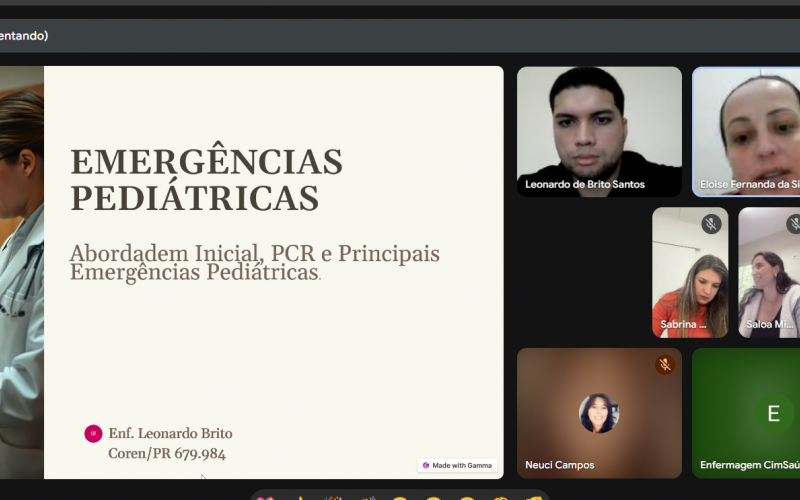Click the muted mic icon on Saloa's tile

pos(794,224)
